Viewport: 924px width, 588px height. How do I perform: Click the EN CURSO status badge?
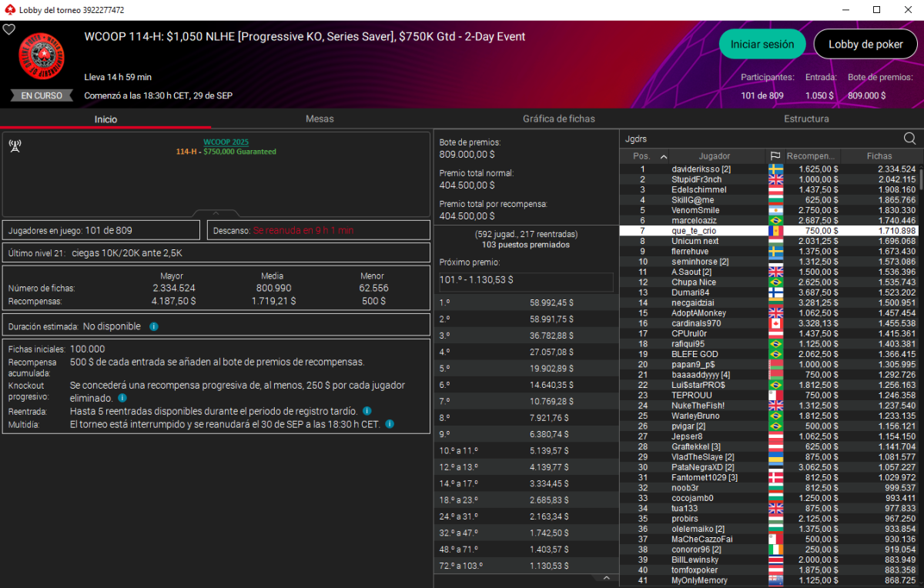pyautogui.click(x=41, y=95)
